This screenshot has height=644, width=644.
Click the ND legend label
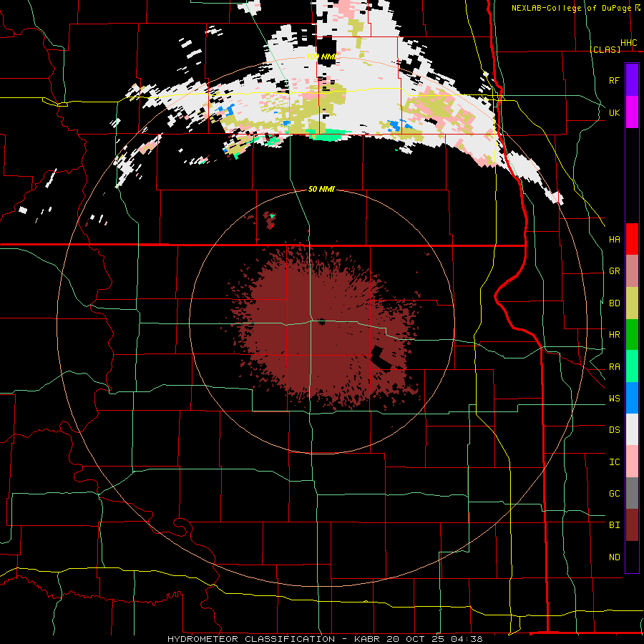tap(614, 557)
